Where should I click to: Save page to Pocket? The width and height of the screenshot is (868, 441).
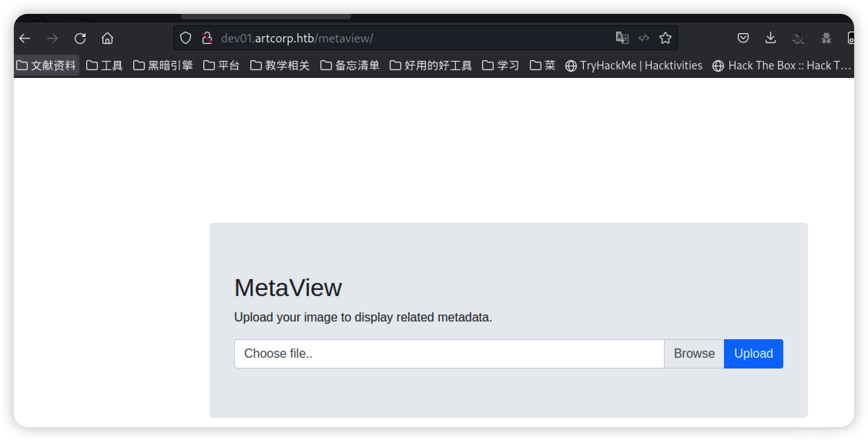pyautogui.click(x=743, y=38)
